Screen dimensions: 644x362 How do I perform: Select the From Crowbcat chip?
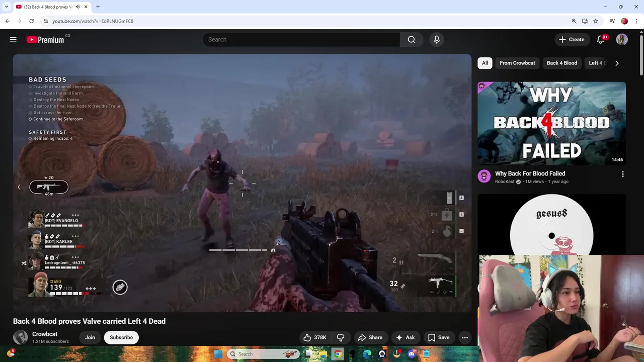(x=517, y=63)
